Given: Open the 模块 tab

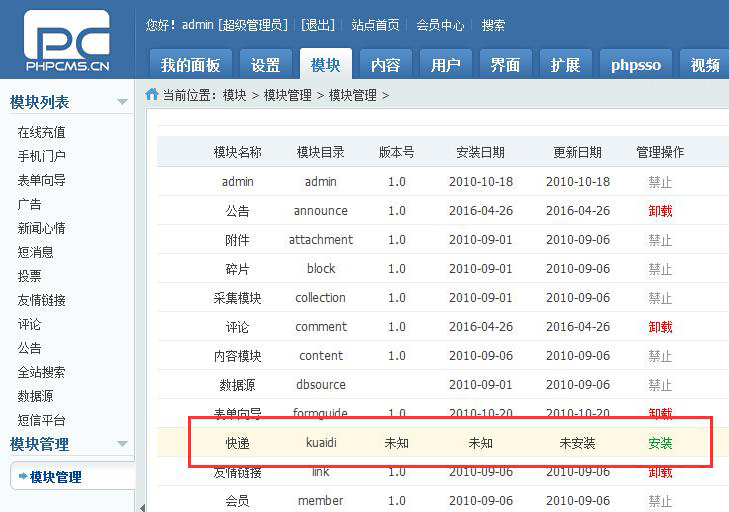Looking at the screenshot, I should point(325,65).
